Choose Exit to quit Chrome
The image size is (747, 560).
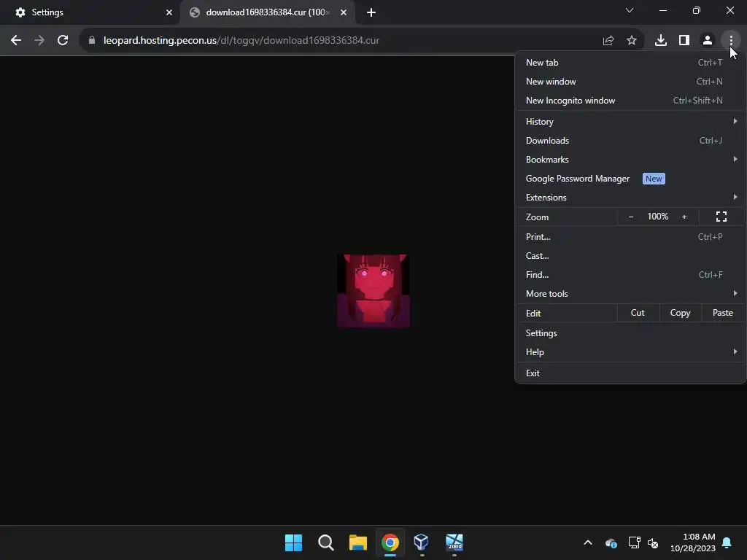click(x=630, y=373)
